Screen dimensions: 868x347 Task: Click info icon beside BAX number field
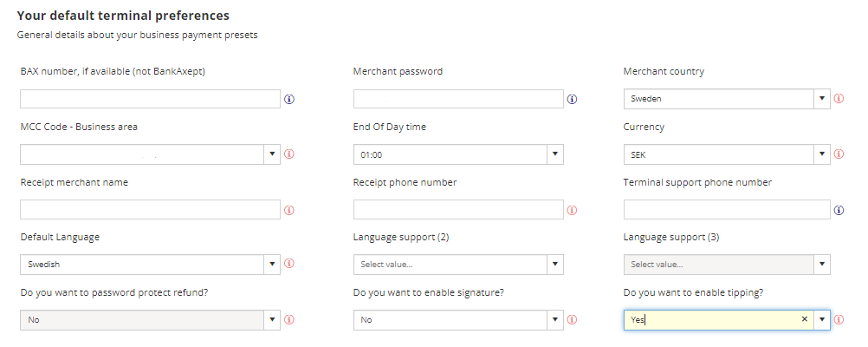click(289, 99)
